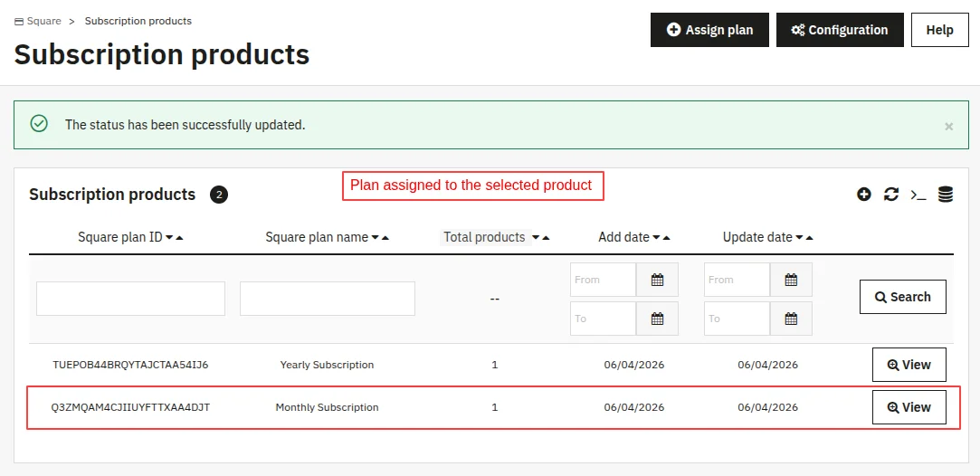View the Yearly Subscription plan

click(x=909, y=365)
